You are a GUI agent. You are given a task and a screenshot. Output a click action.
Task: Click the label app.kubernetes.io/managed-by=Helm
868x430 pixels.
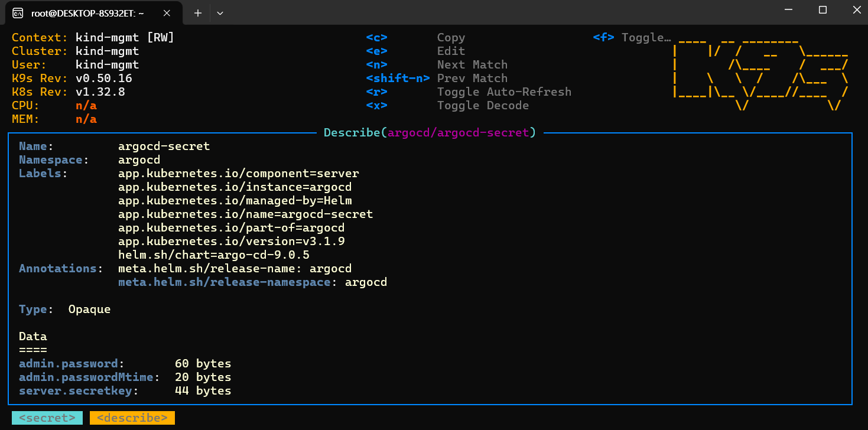[x=235, y=201]
